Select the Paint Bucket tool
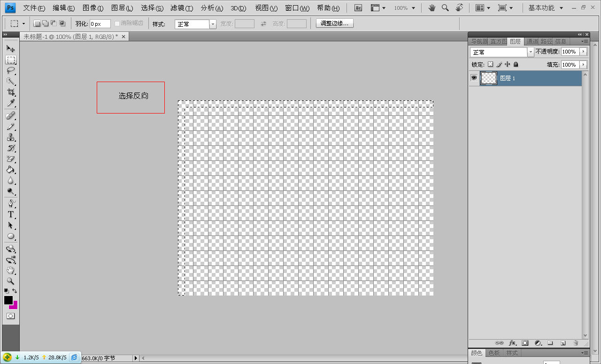This screenshot has height=364, width=601. pyautogui.click(x=10, y=170)
